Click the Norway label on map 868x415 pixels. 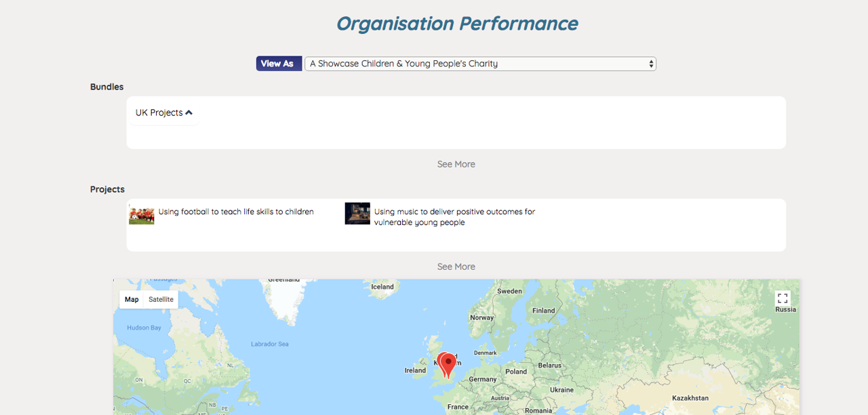click(482, 317)
